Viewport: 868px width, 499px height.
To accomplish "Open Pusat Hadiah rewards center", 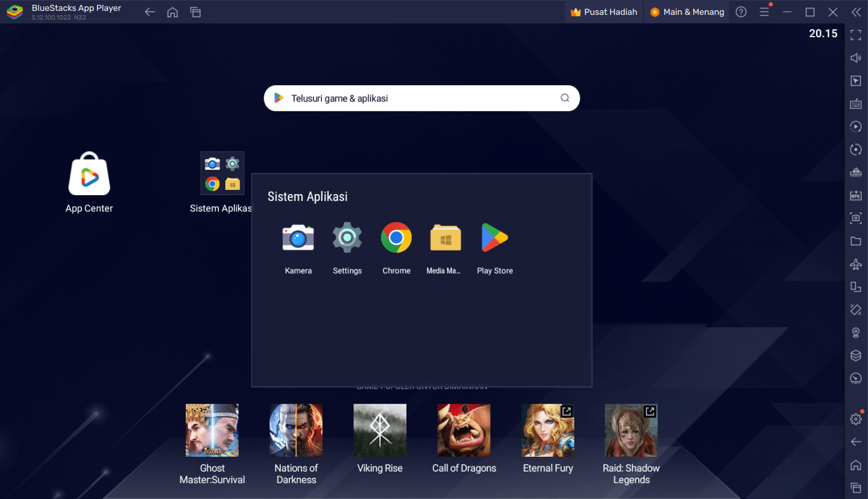I will click(x=603, y=12).
